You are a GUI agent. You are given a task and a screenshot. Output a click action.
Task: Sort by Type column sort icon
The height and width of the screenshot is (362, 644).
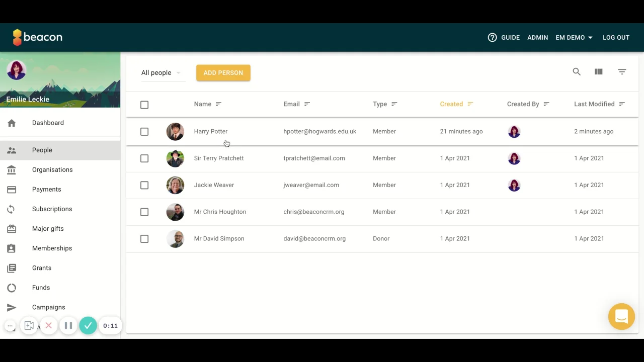(394, 104)
